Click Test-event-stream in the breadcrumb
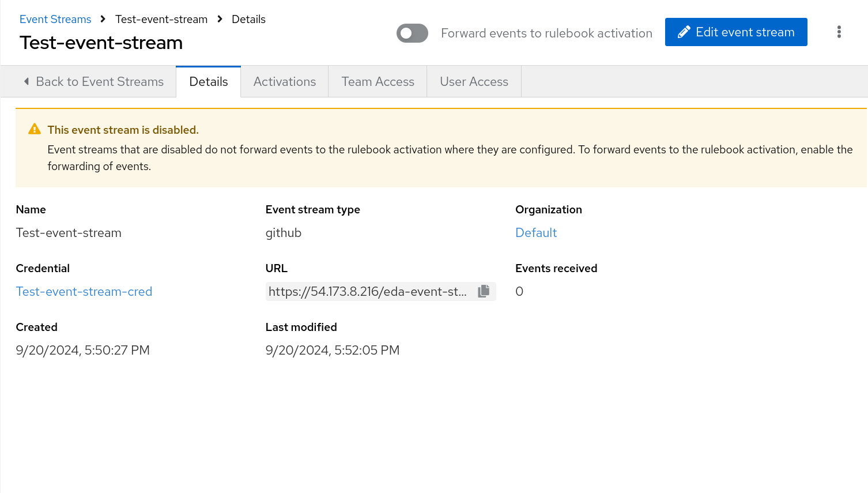The image size is (868, 493). click(161, 19)
